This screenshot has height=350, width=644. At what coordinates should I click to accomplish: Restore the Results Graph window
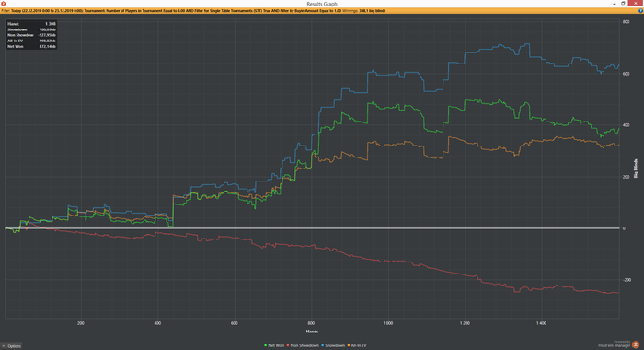point(623,4)
